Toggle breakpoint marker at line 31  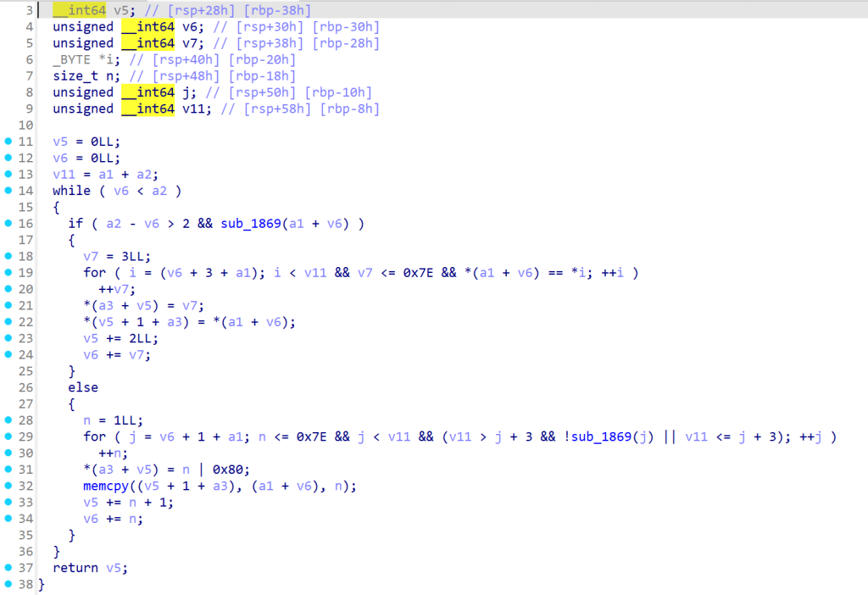click(x=8, y=470)
